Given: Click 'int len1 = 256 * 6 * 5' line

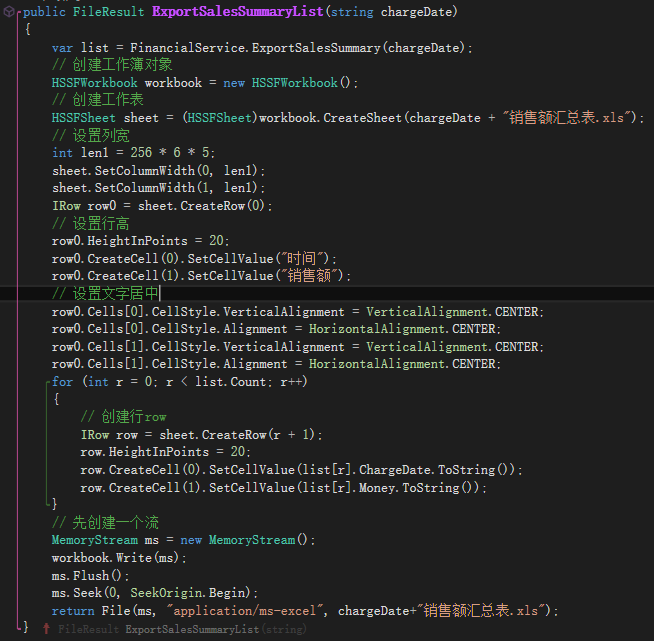Looking at the screenshot, I should pos(133,153).
